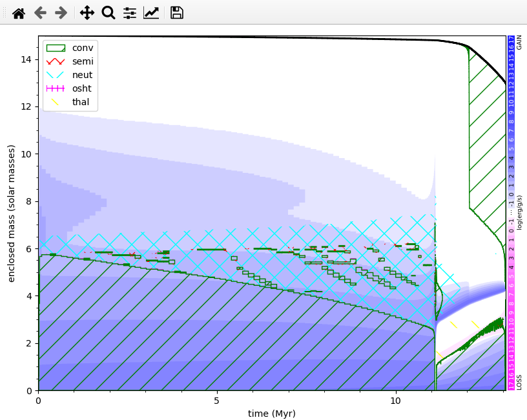Activate the zoom-to-rectangle magnifier tool
This screenshot has height=420, width=527.
[x=108, y=12]
